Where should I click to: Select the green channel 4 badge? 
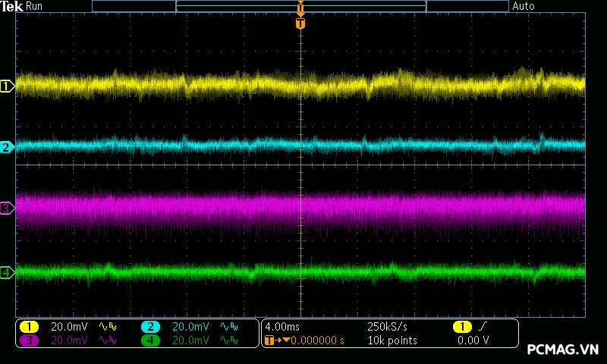[150, 340]
